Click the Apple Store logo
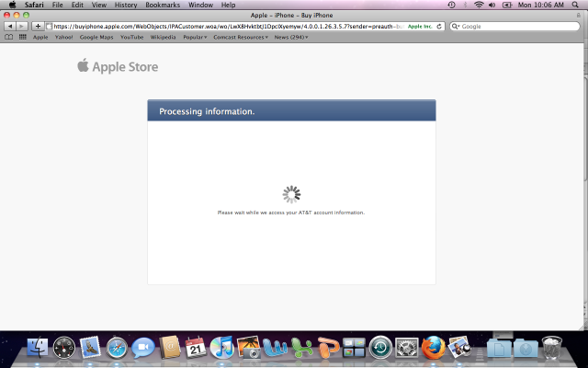Screen dimensions: 588x368 point(118,66)
